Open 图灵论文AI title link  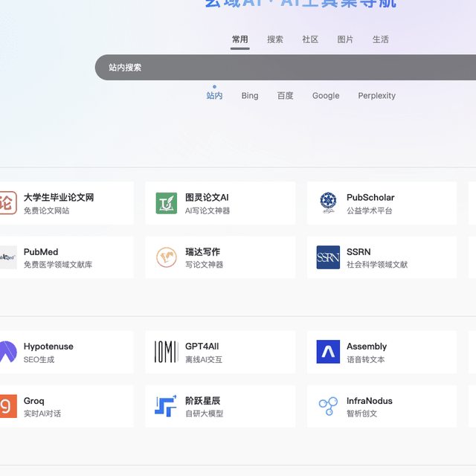207,198
